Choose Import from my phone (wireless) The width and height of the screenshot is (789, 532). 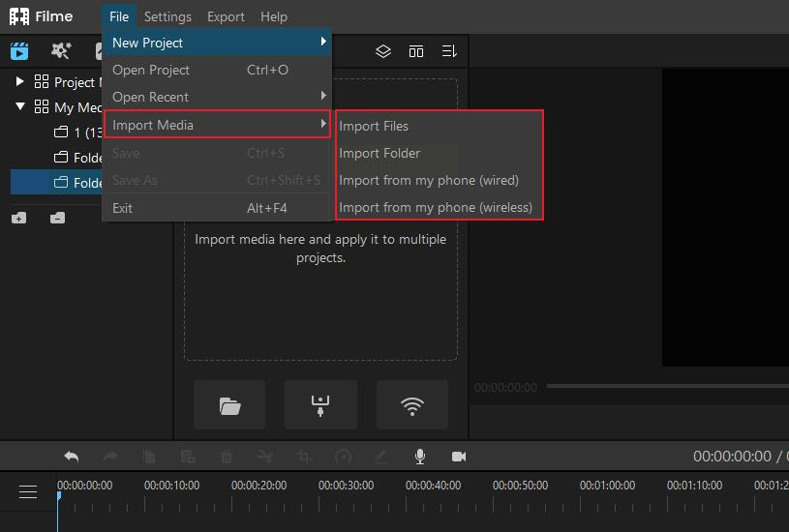pos(436,207)
